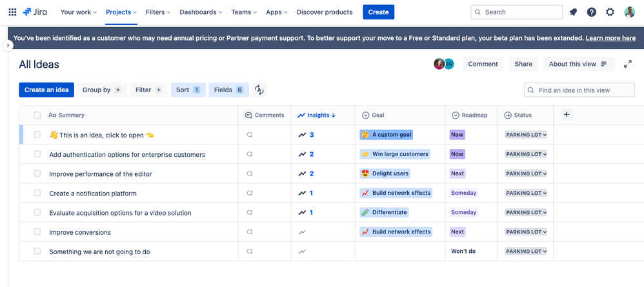Screen dimensions: 644x287
Task: Click the auto-save refresh icon beside Fields
Action: coord(259,90)
